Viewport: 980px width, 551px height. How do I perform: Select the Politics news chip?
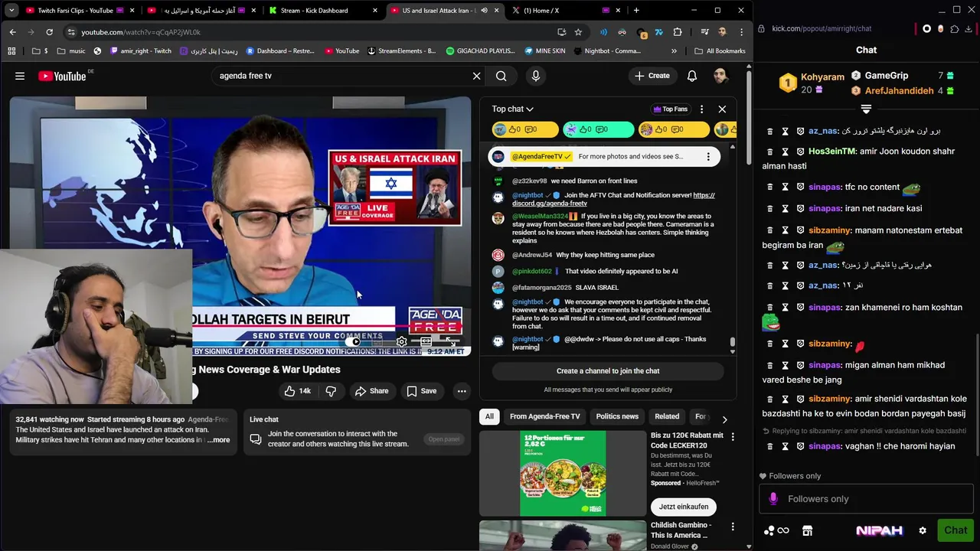(x=617, y=416)
